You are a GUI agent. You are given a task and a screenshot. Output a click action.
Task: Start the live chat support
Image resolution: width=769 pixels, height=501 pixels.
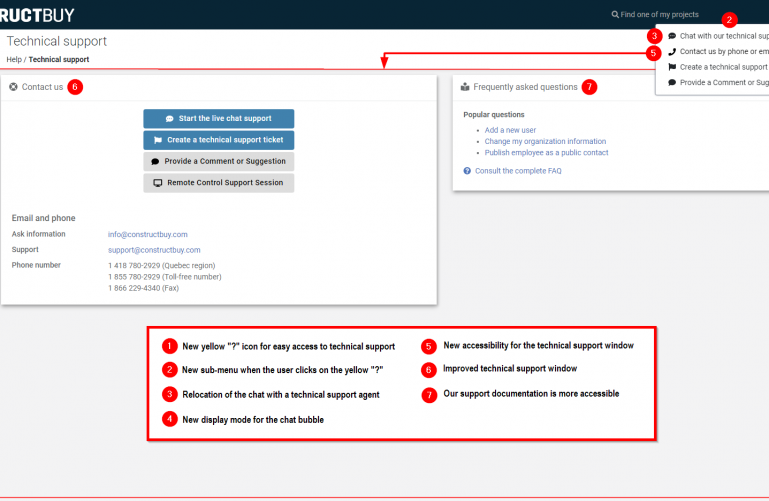coord(219,119)
